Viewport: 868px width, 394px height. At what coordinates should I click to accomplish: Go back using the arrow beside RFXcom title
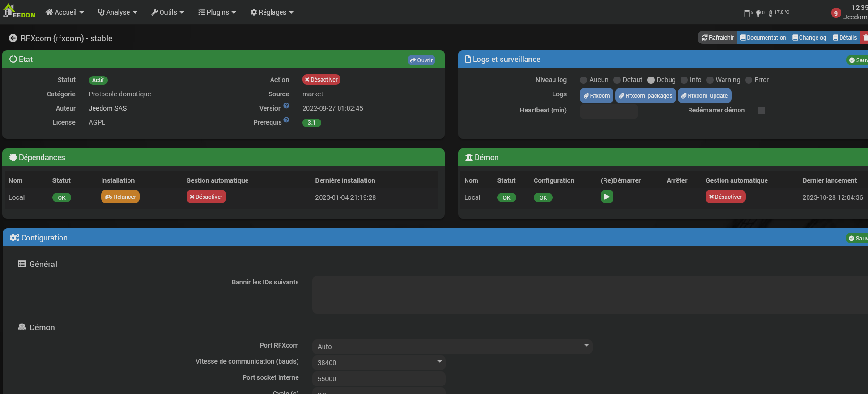[13, 38]
